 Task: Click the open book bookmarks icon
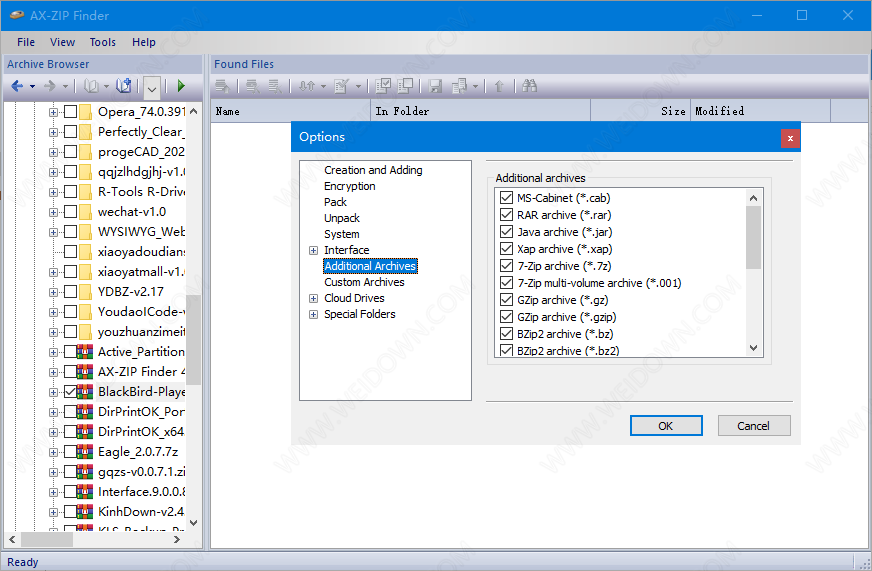tap(91, 86)
